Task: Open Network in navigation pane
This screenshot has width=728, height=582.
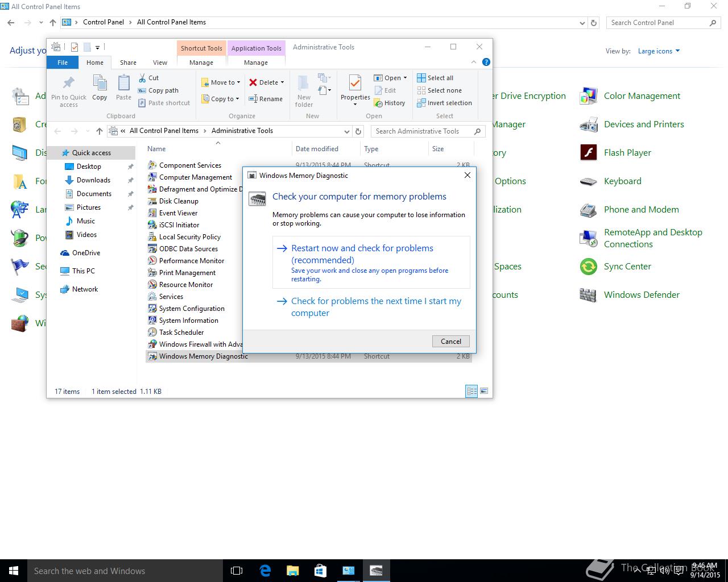Action: tap(85, 289)
